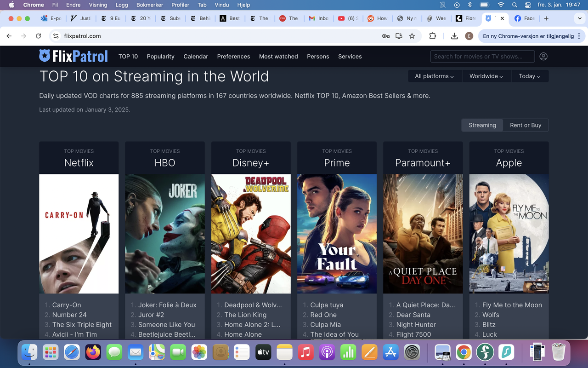
Task: Bookmark this page with the star icon
Action: pyautogui.click(x=412, y=36)
